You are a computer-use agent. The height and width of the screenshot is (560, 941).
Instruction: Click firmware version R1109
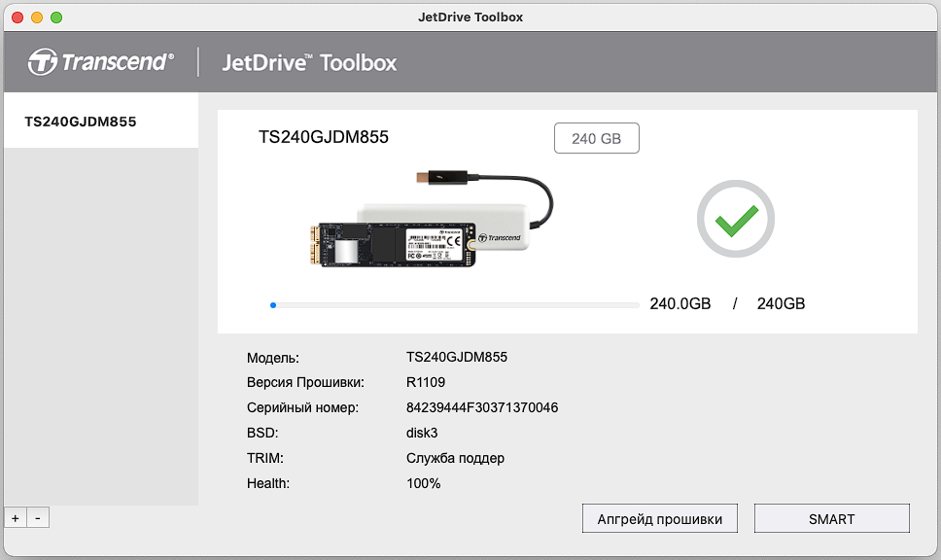[426, 382]
